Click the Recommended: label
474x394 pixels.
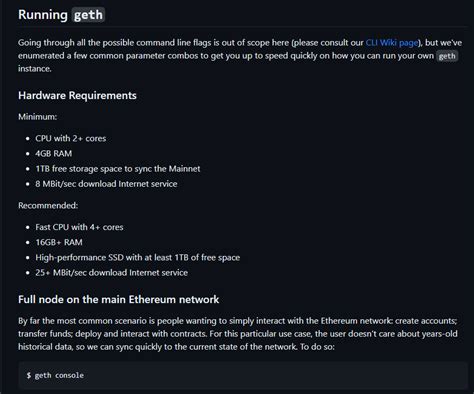point(48,205)
